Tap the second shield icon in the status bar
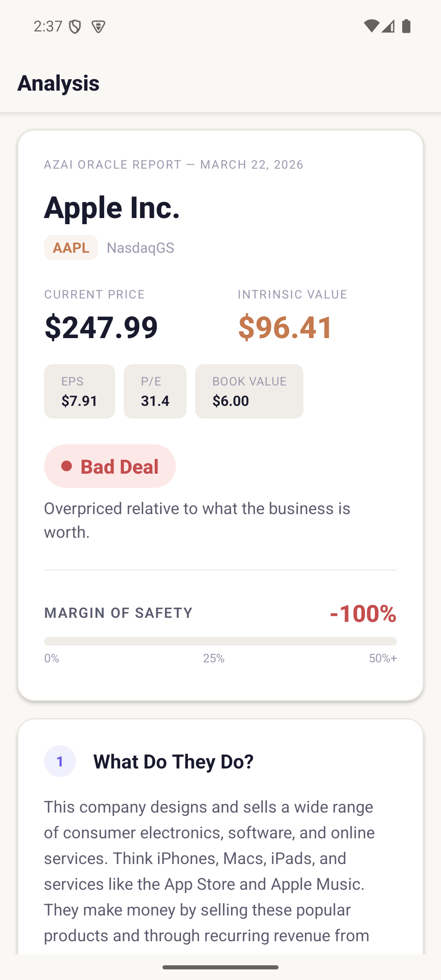The image size is (441, 980). tap(98, 26)
